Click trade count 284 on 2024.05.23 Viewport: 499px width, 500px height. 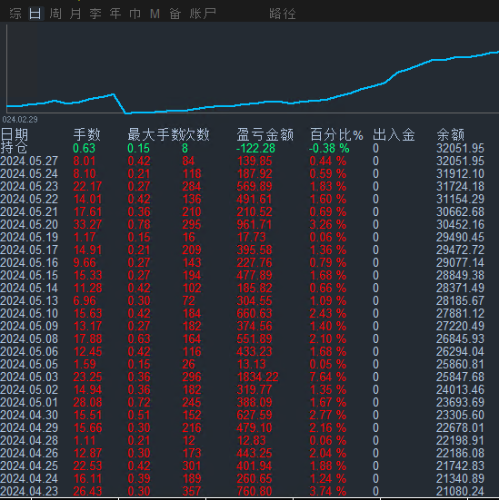(x=192, y=186)
